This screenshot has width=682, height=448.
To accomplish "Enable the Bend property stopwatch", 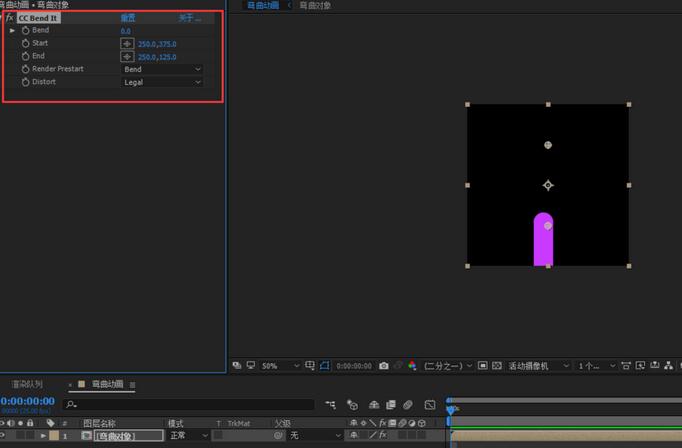I will (26, 30).
